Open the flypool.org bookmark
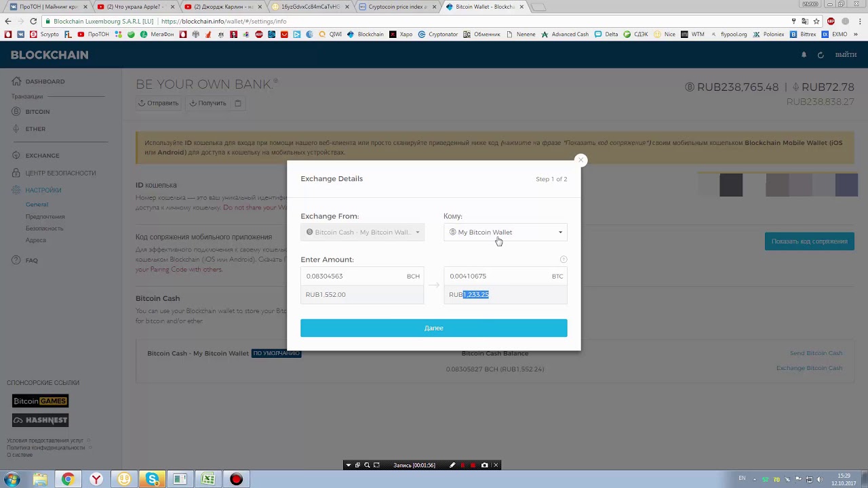 [729, 34]
